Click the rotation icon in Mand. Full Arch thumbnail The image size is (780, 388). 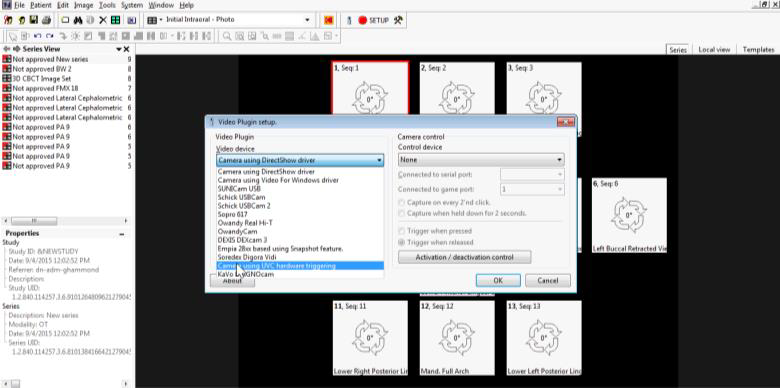pyautogui.click(x=457, y=337)
